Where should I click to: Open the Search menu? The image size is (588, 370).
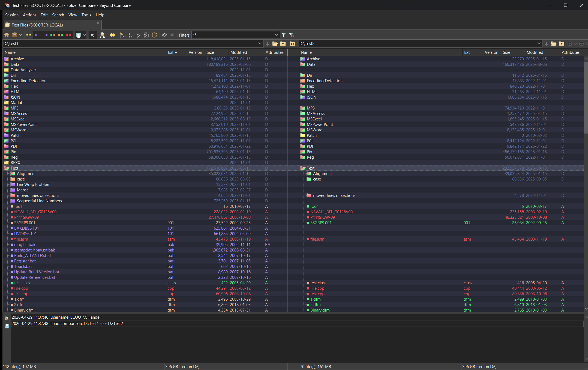(58, 15)
